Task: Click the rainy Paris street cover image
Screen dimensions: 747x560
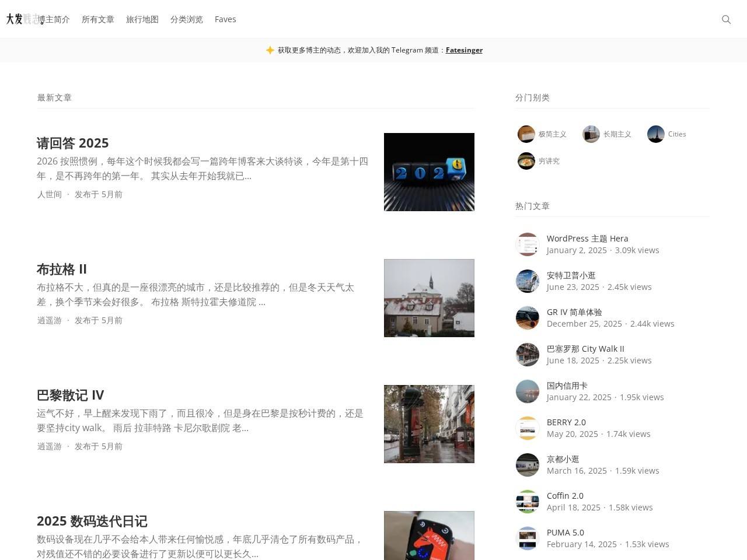Action: (x=429, y=424)
